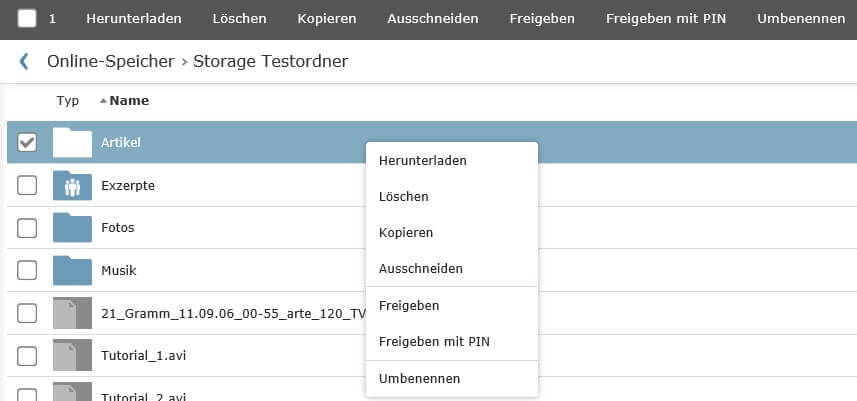Choose Löschen from the context menu
This screenshot has height=401, width=857.
click(403, 197)
